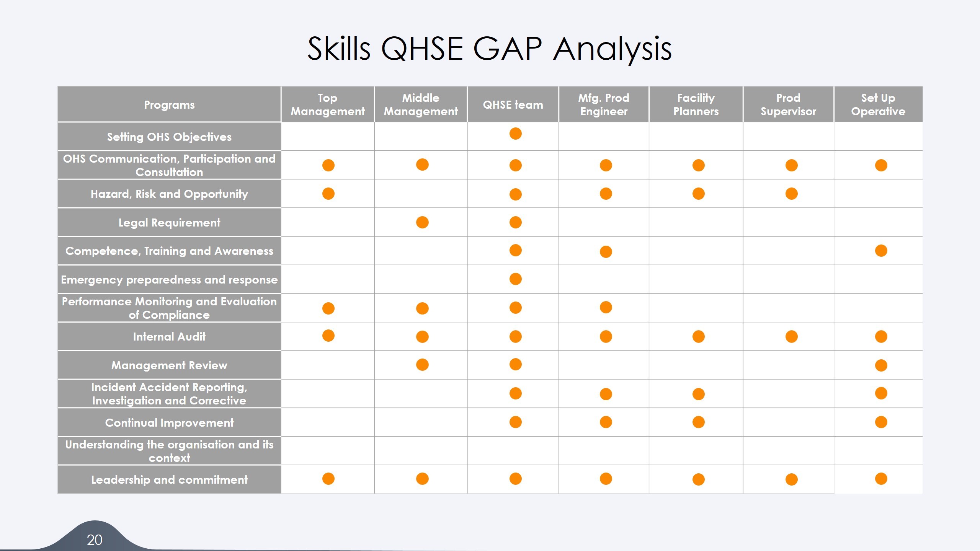Toggle the Top Management marker for Performance Monitoring row

pos(328,308)
